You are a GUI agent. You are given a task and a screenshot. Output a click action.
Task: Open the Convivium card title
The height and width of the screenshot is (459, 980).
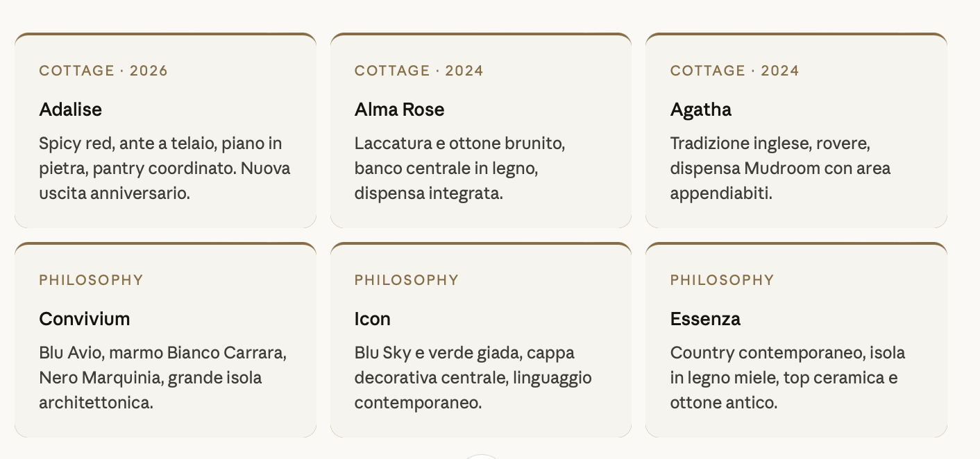(85, 319)
